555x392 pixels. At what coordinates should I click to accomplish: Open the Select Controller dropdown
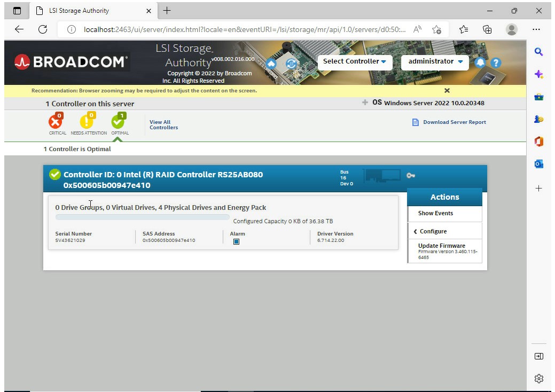point(355,61)
